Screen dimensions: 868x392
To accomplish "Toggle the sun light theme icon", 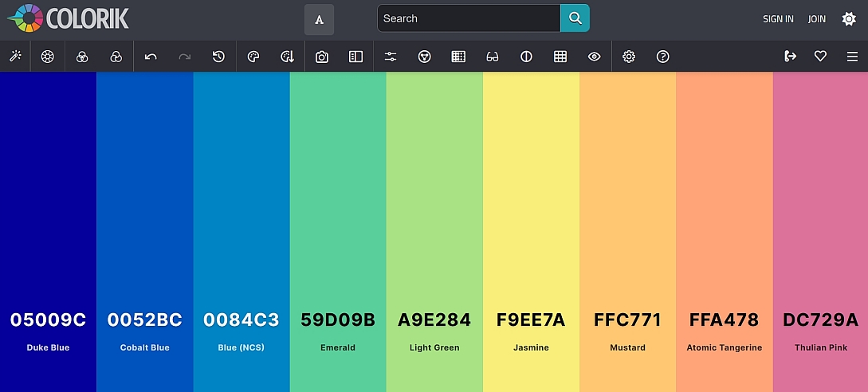I will point(849,19).
